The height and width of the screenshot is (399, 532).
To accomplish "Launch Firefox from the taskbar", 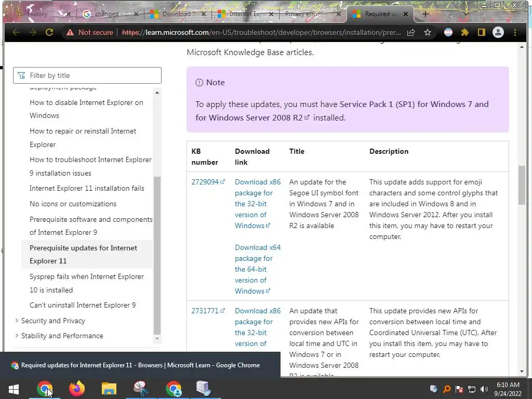I will pos(77,389).
